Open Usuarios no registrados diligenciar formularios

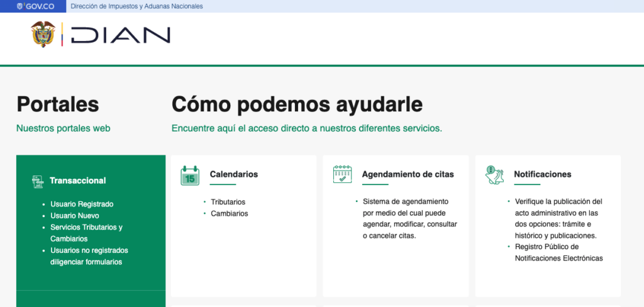[x=89, y=256]
